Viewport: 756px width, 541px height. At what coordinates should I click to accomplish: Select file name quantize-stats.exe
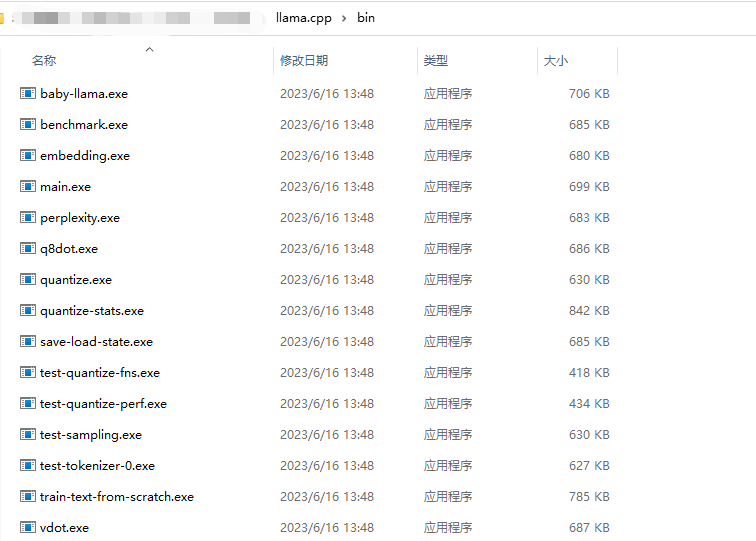[x=92, y=311]
